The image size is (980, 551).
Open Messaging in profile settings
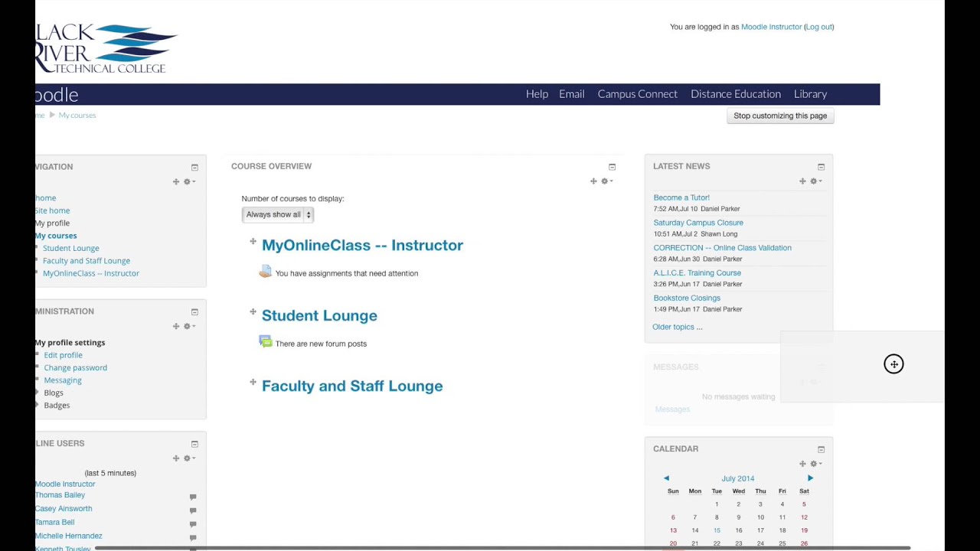63,380
